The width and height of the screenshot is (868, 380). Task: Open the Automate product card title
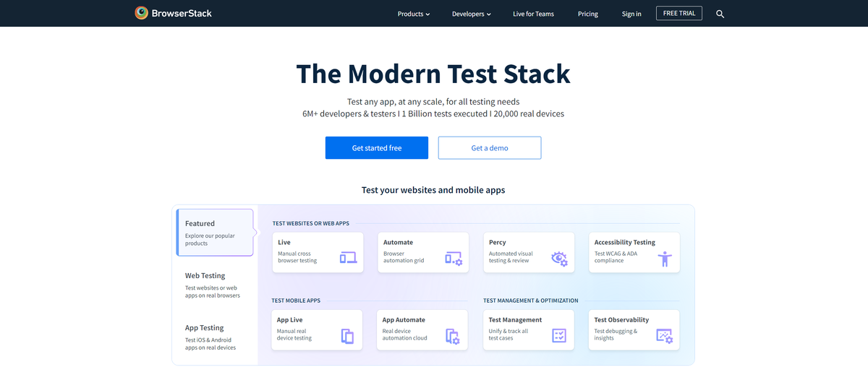coord(399,242)
